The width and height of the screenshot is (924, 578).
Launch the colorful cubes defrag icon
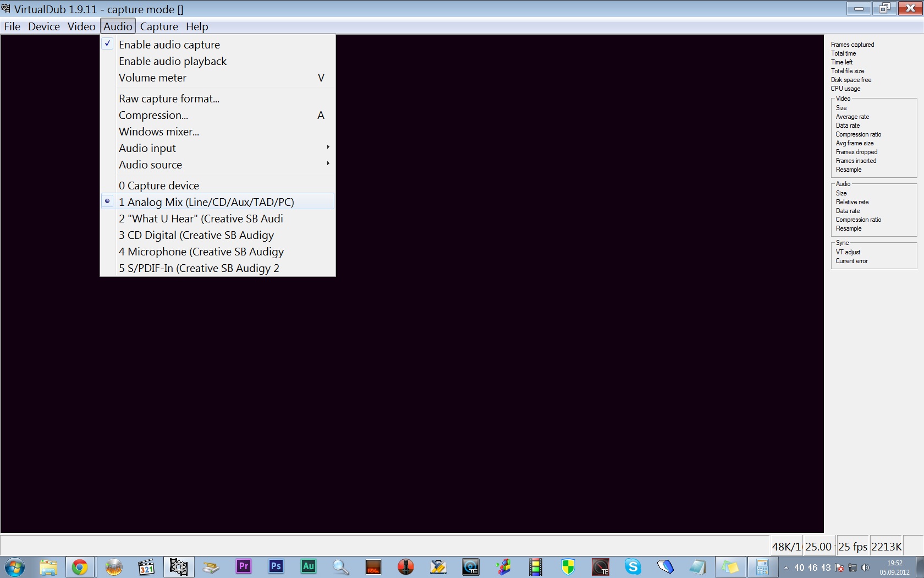pos(503,567)
